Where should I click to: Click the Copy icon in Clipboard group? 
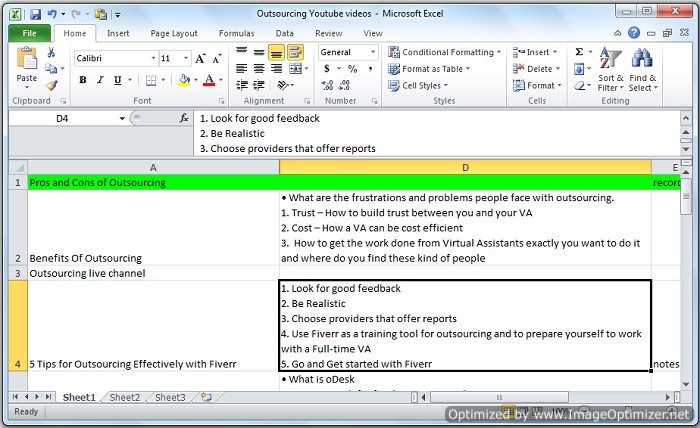click(51, 68)
